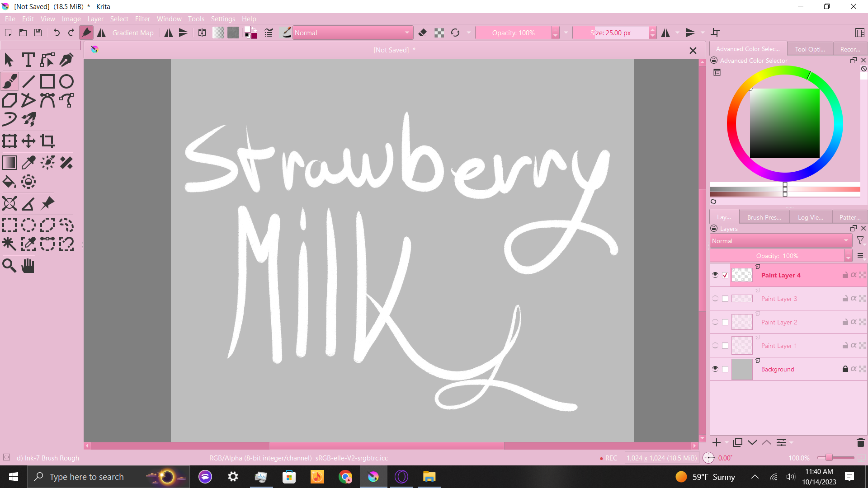Viewport: 868px width, 488px height.
Task: Expand the add layer options arrow
Action: pos(727,442)
